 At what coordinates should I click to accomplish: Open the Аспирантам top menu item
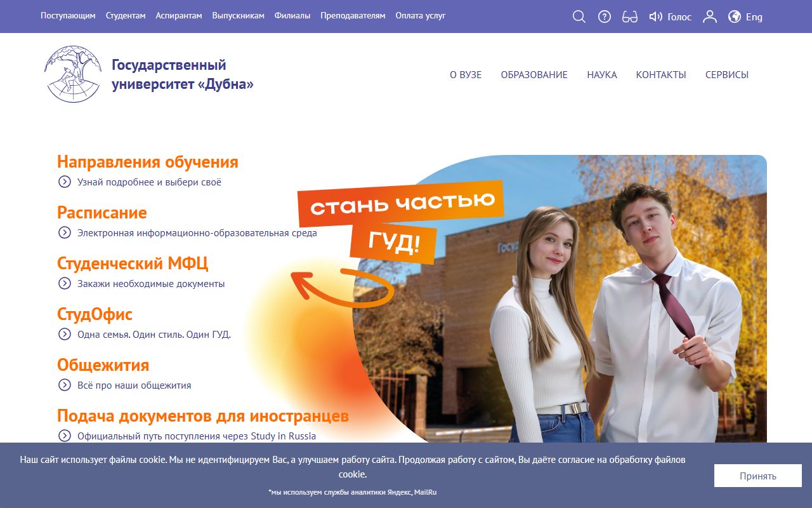tap(179, 16)
